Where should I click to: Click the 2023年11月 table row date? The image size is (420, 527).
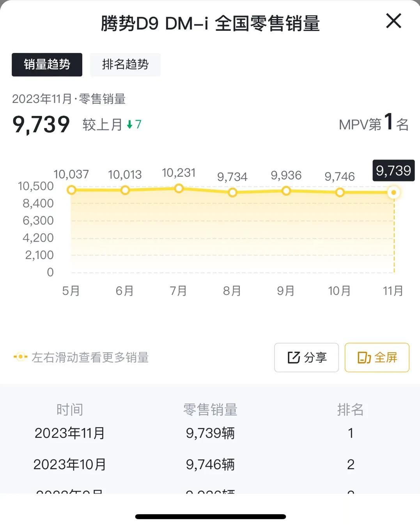[x=70, y=433]
